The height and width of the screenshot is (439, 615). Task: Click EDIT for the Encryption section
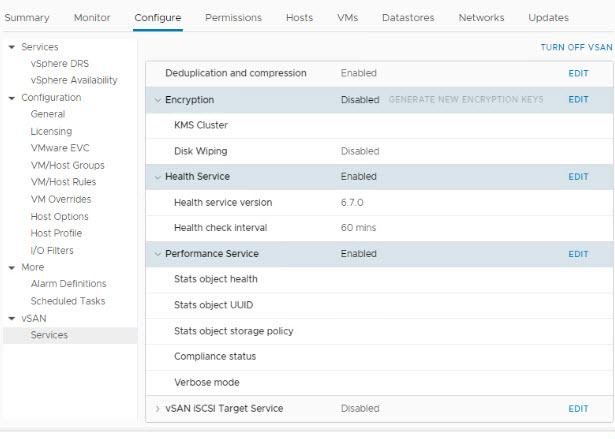(578, 100)
